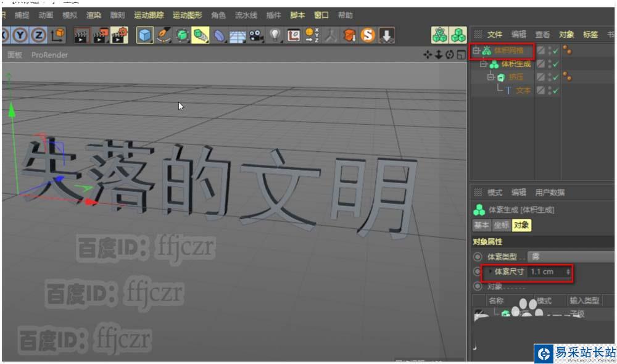Click the XYZ sphere transfer icon
This screenshot has width=617, height=364.
tap(312, 35)
